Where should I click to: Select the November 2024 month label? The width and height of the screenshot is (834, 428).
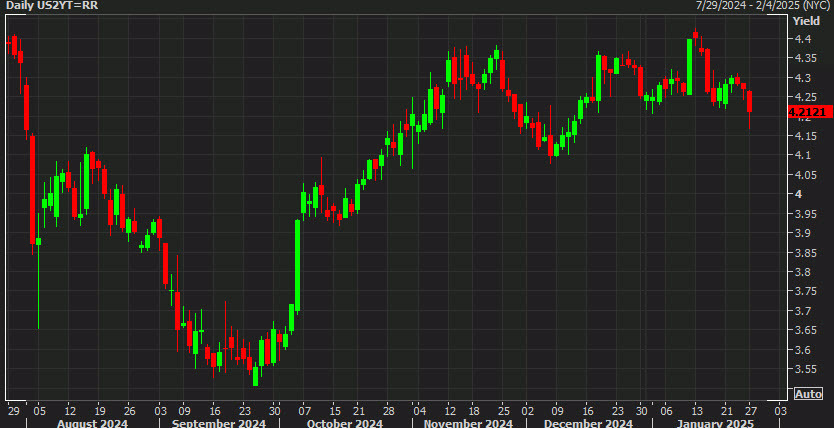tap(468, 423)
